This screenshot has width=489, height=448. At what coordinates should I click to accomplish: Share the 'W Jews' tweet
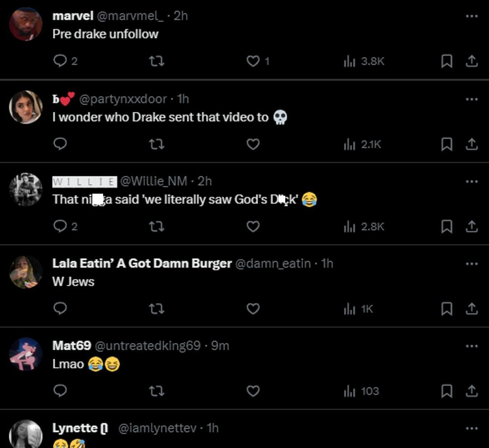(471, 309)
